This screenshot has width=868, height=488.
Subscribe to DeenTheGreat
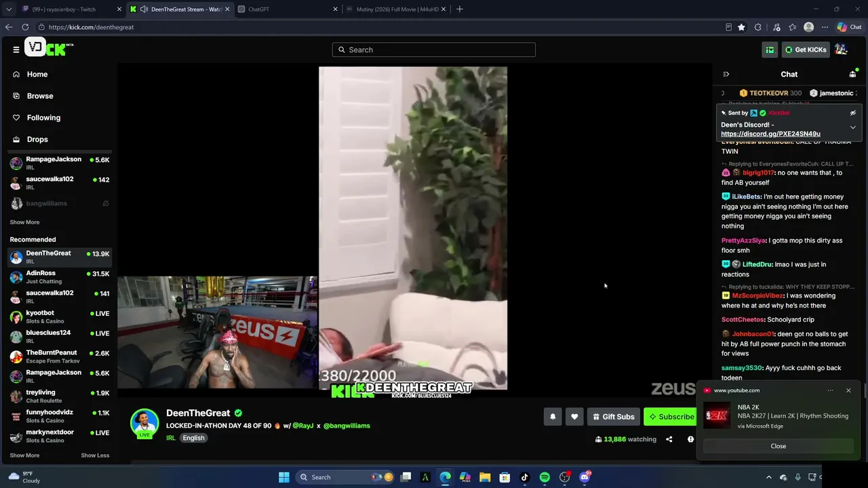[x=671, y=417]
